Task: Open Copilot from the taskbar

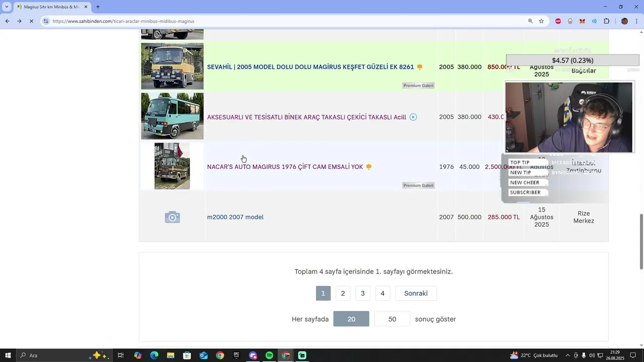Action: tap(138, 355)
